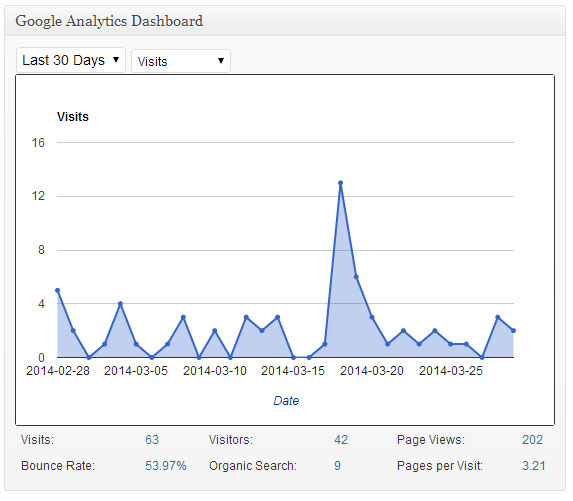Screen dimensions: 573x501
Task: Open the Visits metric dropdown
Action: (x=181, y=61)
